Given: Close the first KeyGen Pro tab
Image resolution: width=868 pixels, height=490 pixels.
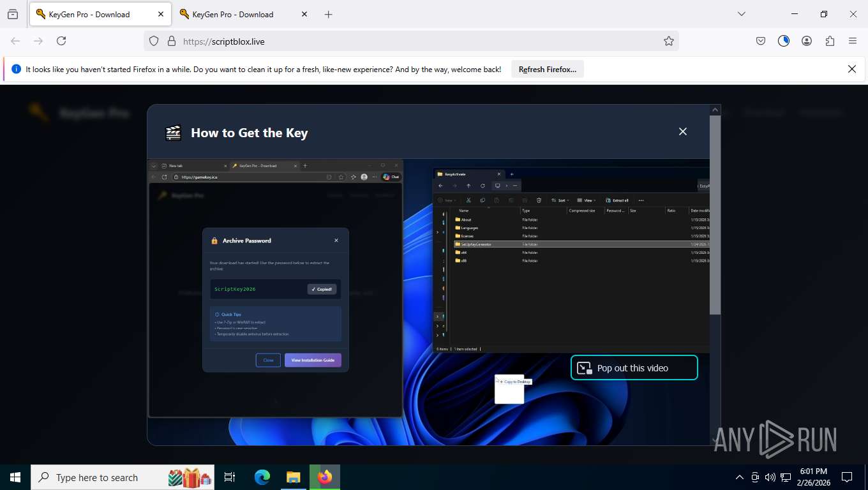Looking at the screenshot, I should coord(161,14).
